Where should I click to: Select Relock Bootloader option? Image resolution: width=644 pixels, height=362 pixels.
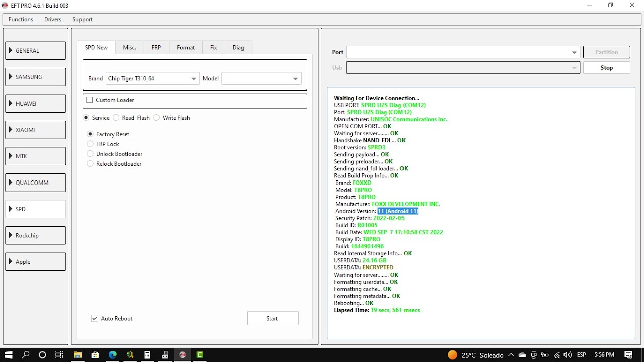90,164
